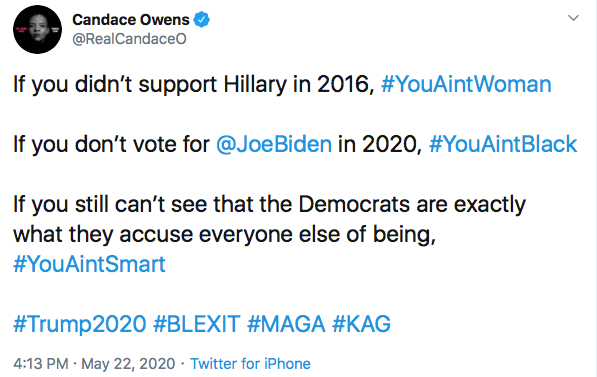Open the tweet options chevron menu
The image size is (597, 377).
(573, 18)
